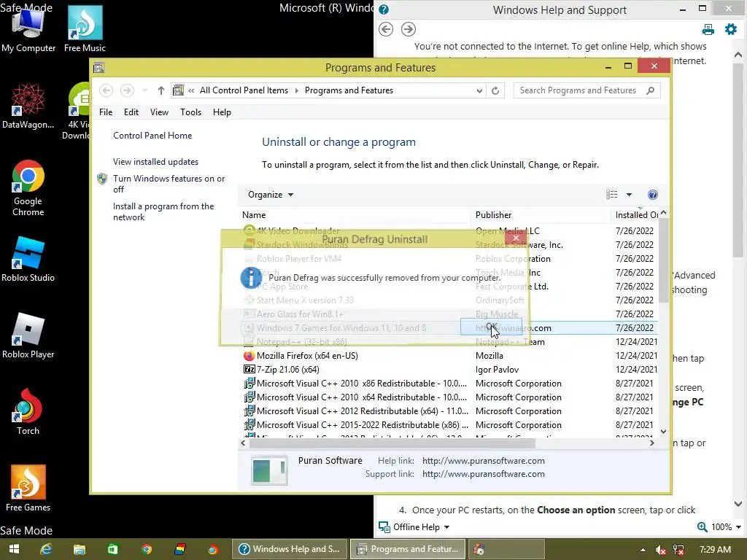Image resolution: width=747 pixels, height=560 pixels.
Task: Open recent locations dropdown arrow
Action: click(145, 90)
